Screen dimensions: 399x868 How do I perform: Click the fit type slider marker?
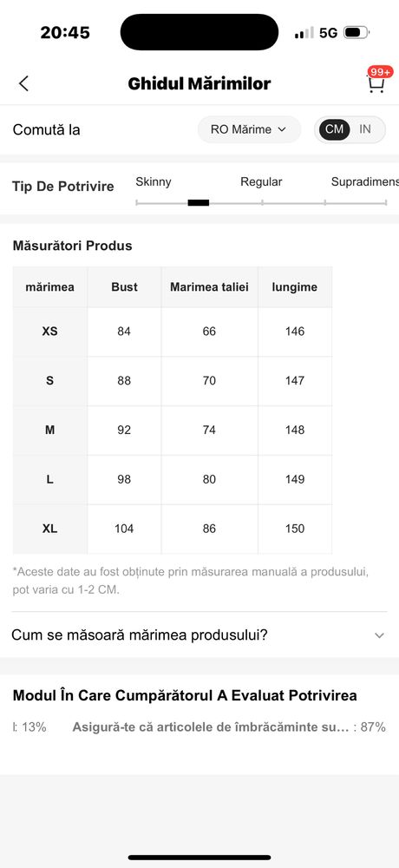198,202
